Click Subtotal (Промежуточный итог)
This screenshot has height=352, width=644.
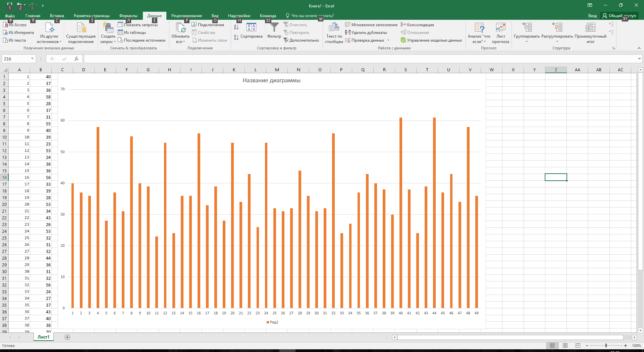click(590, 33)
